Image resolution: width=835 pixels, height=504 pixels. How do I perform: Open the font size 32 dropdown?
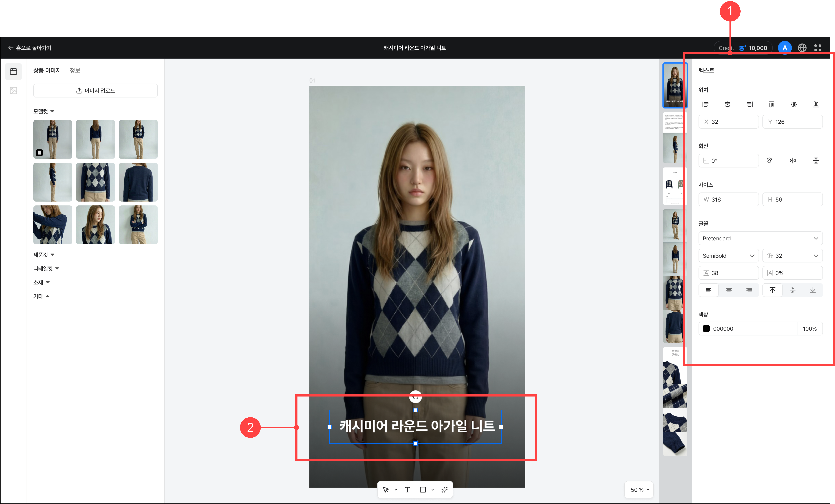[x=793, y=256]
